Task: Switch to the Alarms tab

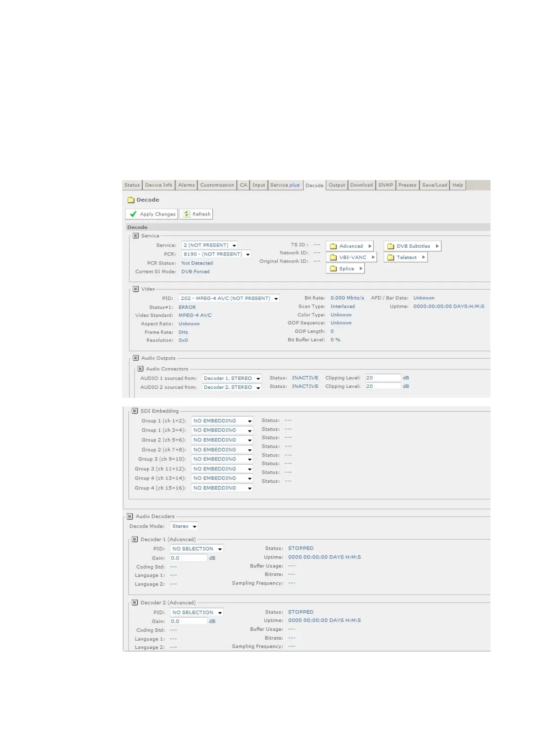Action: (186, 185)
